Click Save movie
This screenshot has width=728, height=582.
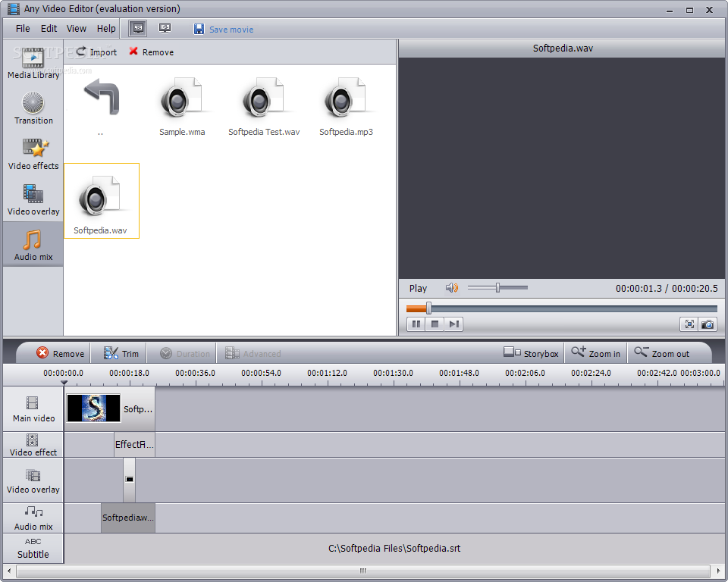(x=223, y=30)
